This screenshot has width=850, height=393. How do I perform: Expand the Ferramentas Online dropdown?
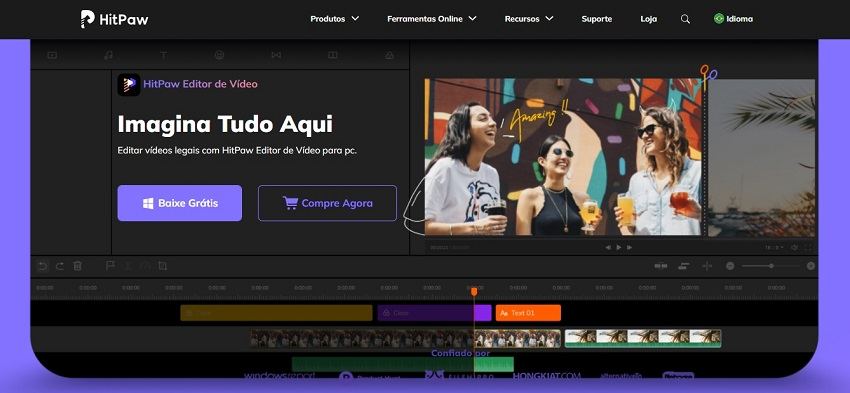[x=432, y=19]
